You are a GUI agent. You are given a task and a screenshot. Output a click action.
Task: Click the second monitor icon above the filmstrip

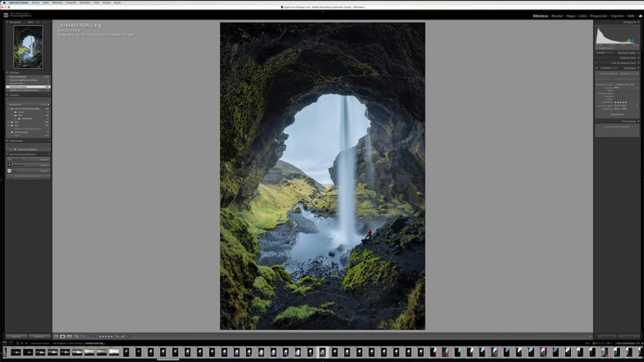11,343
